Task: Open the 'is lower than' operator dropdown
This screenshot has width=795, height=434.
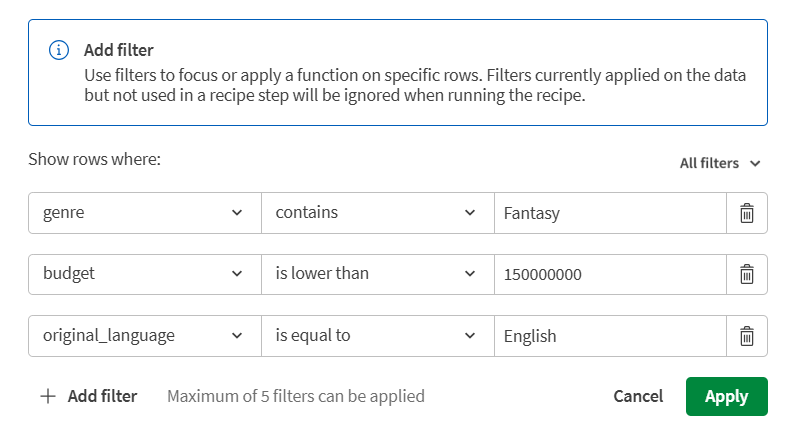Action: pos(377,274)
